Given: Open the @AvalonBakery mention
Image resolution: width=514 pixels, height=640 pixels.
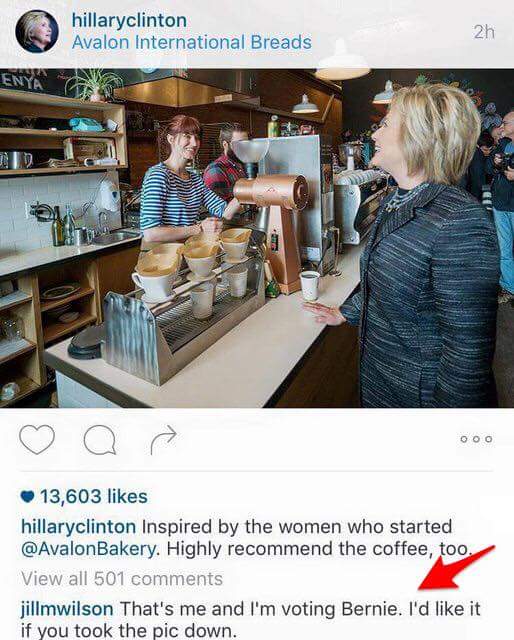Looking at the screenshot, I should point(88,549).
